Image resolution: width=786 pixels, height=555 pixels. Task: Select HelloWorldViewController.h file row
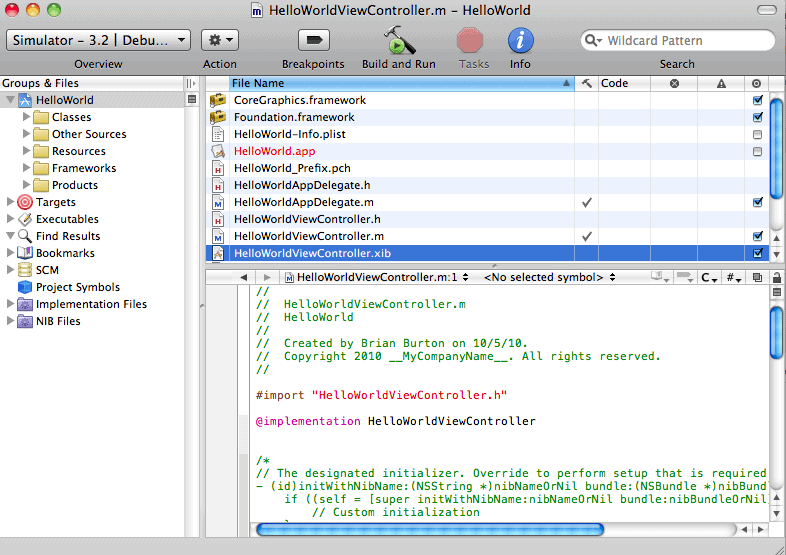487,219
